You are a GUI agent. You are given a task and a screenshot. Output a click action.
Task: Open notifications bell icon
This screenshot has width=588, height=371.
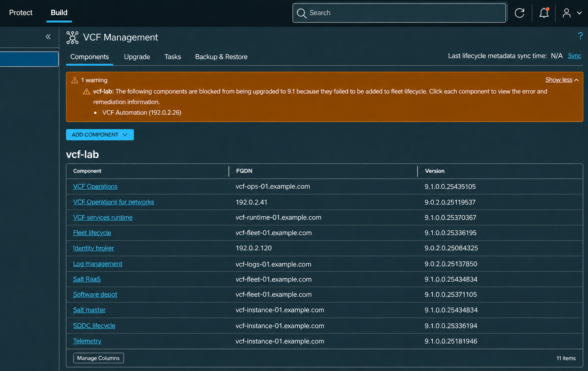544,13
